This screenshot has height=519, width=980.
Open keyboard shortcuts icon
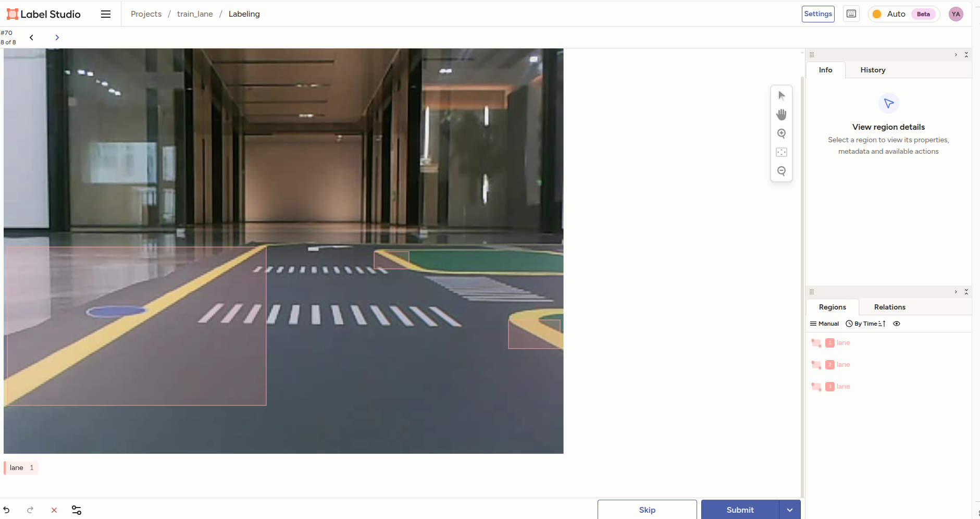[x=851, y=14]
